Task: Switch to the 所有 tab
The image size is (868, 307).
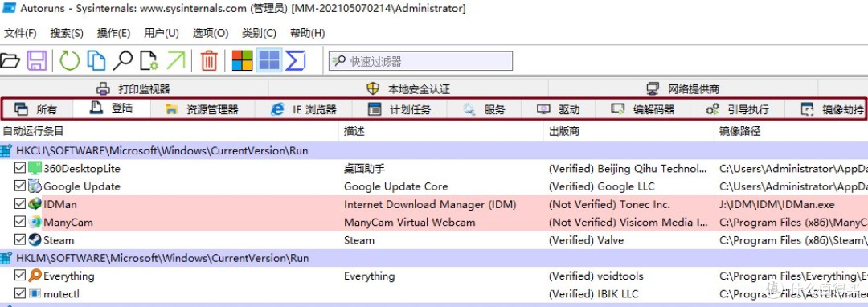Action: (37, 109)
